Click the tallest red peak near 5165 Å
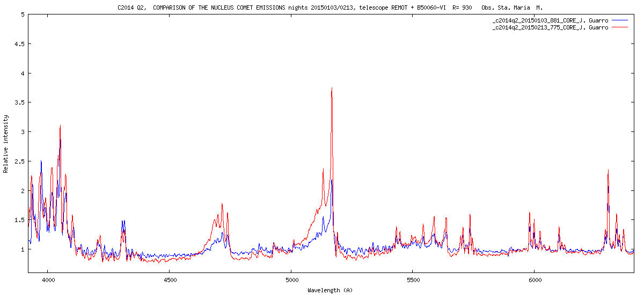644x295 pixels. click(x=332, y=88)
